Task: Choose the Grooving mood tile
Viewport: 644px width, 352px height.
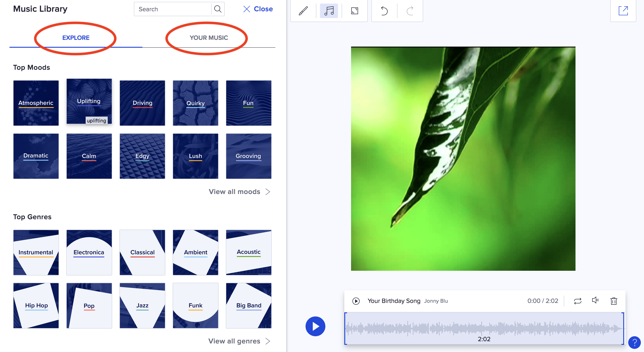Action: click(249, 156)
